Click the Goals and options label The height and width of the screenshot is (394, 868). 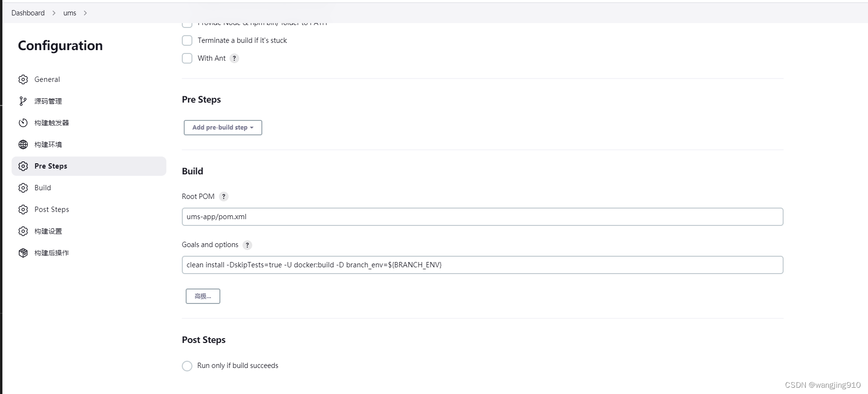[210, 245]
